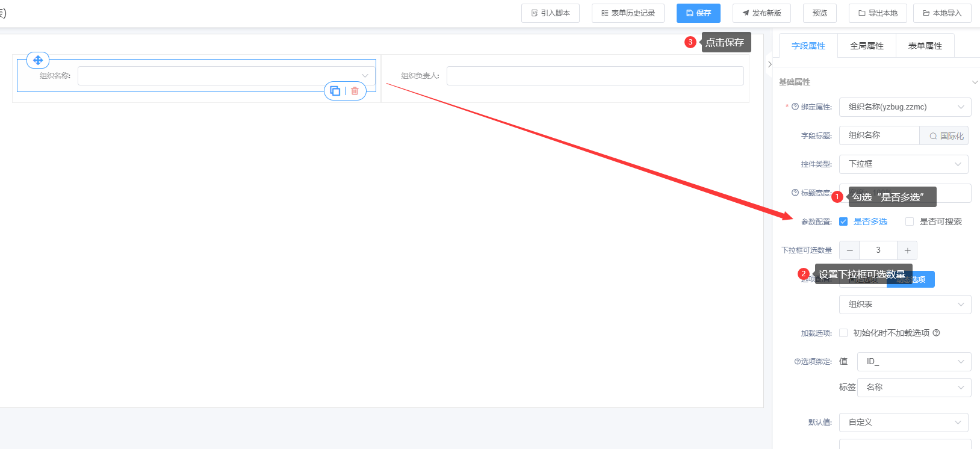Click the 默认值: label
The image size is (980, 449).
tap(820, 423)
